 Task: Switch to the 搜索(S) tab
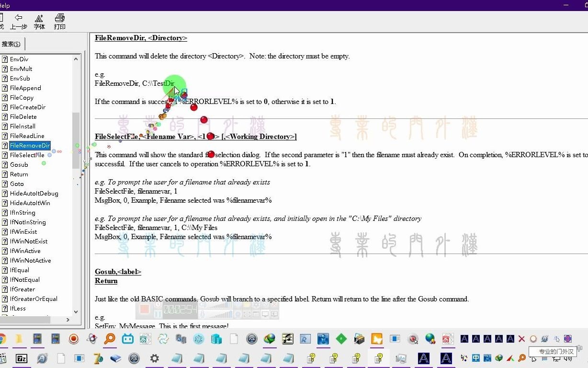pyautogui.click(x=11, y=44)
